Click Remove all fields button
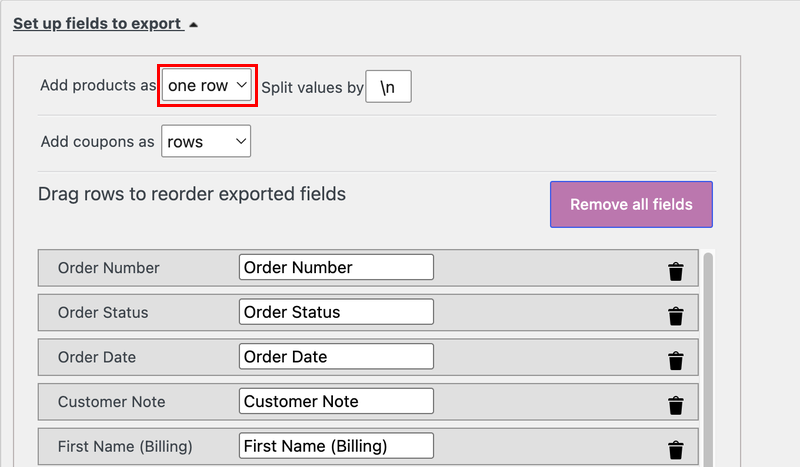 (631, 204)
